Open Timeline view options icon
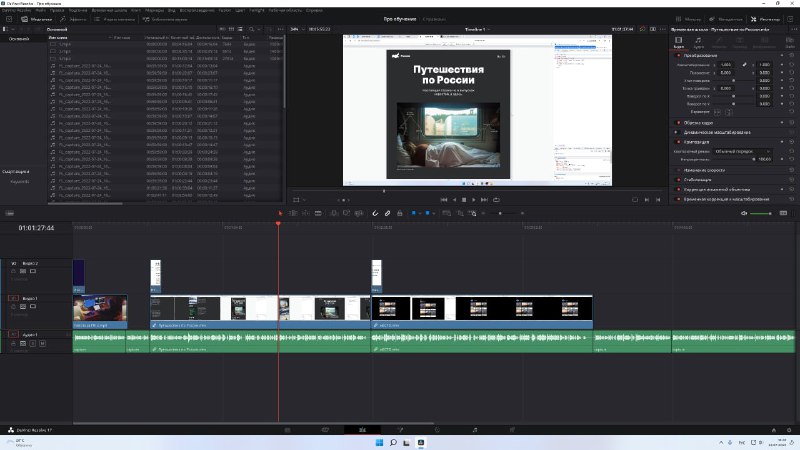The image size is (800, 450). [10, 213]
